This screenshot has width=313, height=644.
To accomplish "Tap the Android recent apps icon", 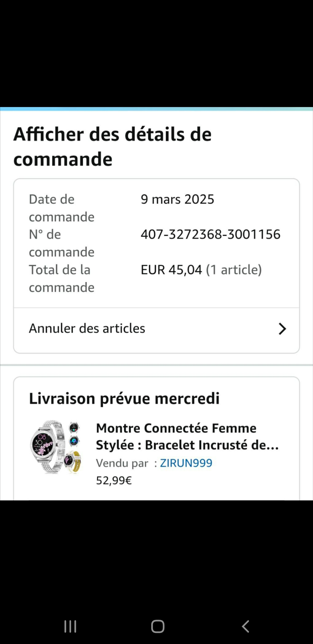I will pos(70,626).
